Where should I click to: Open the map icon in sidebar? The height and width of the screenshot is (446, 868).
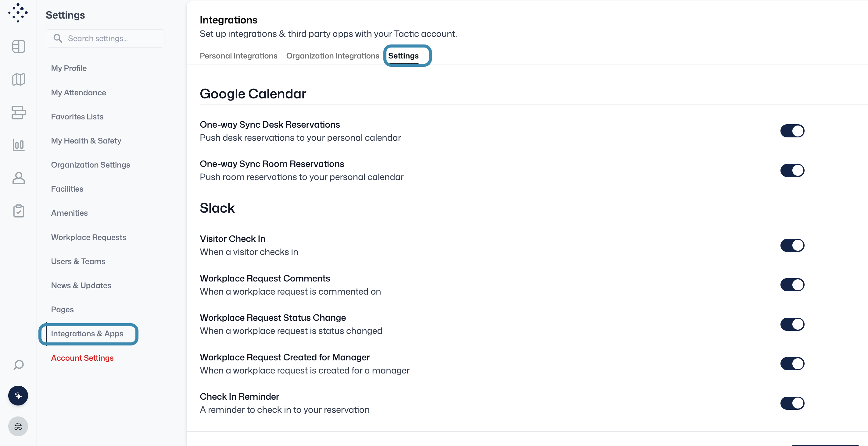coord(19,80)
